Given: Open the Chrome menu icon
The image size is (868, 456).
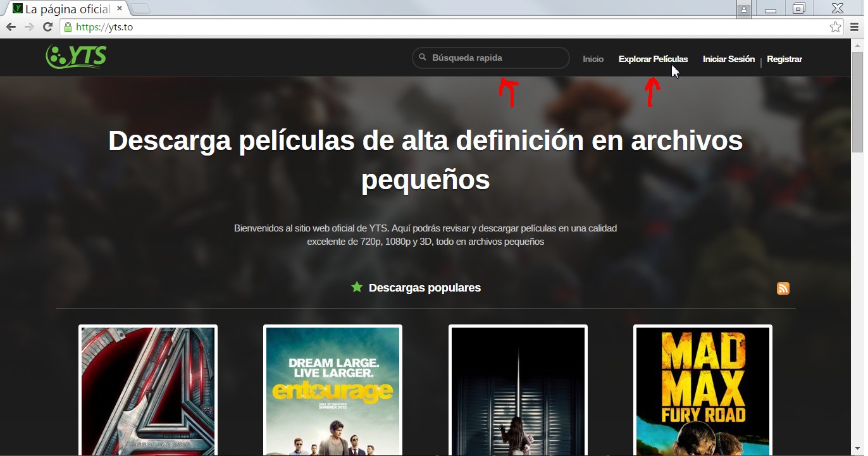Looking at the screenshot, I should 854,27.
